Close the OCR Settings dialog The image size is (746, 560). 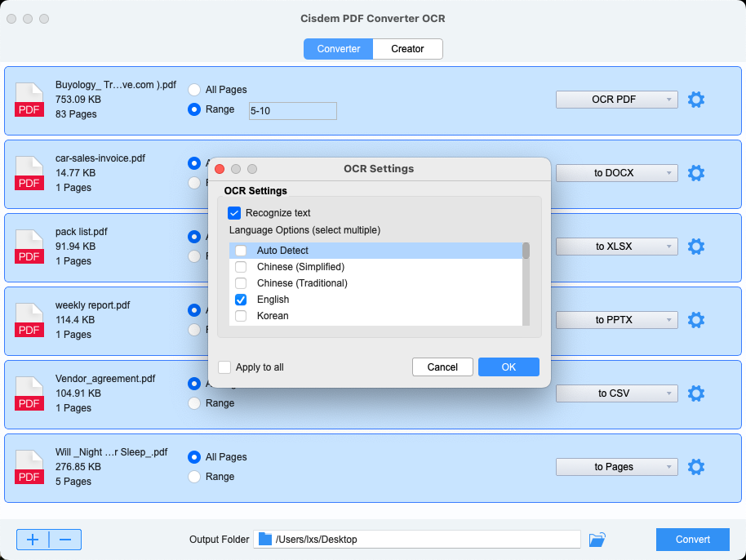click(220, 169)
